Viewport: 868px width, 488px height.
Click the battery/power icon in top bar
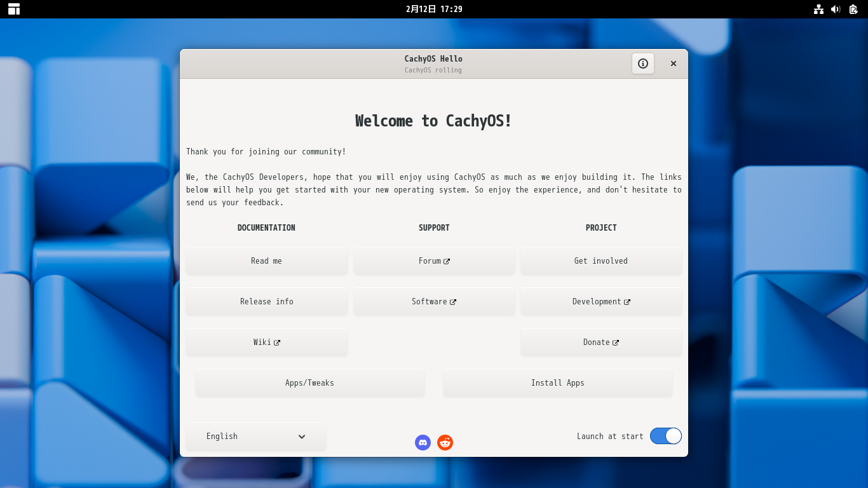pyautogui.click(x=853, y=9)
